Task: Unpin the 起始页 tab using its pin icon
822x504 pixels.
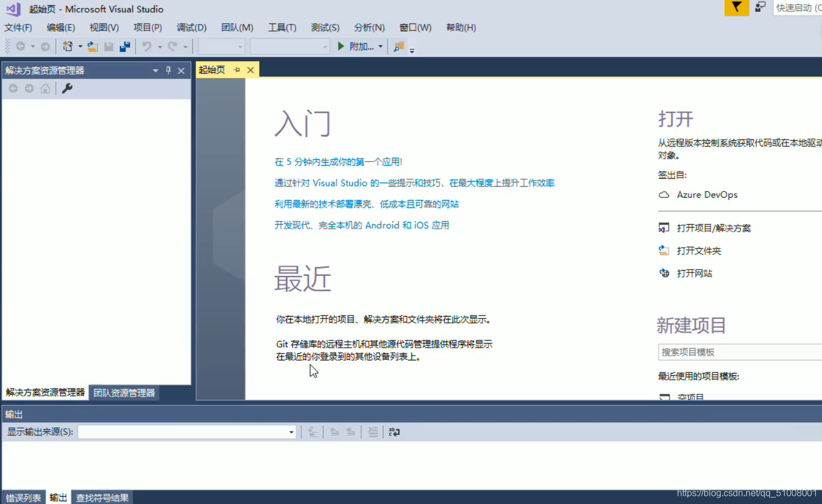Action: click(237, 70)
